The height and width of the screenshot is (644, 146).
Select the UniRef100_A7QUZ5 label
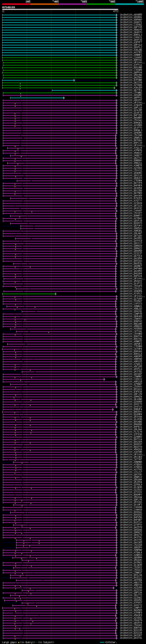click(x=131, y=105)
